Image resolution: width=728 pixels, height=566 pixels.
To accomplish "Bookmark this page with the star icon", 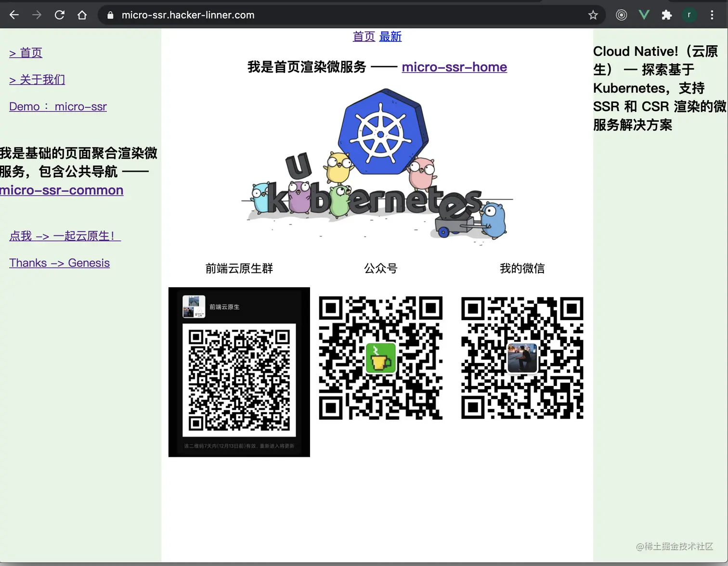I will [x=593, y=15].
